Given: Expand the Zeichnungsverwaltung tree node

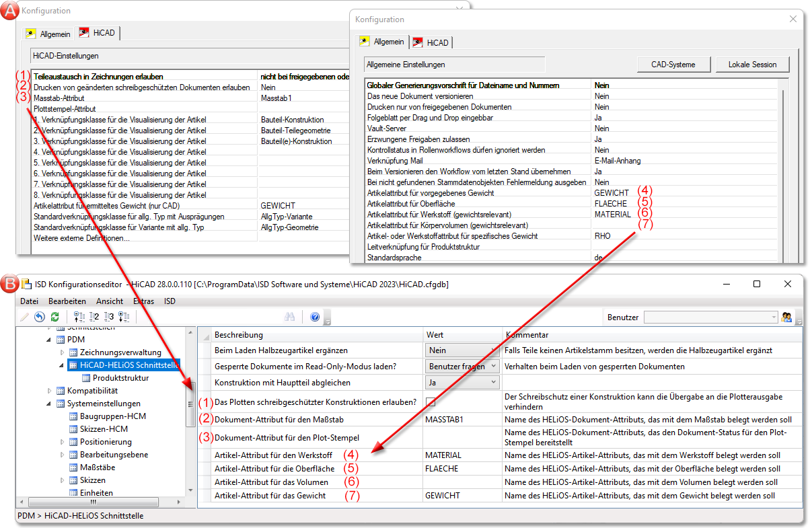Looking at the screenshot, I should pyautogui.click(x=62, y=352).
